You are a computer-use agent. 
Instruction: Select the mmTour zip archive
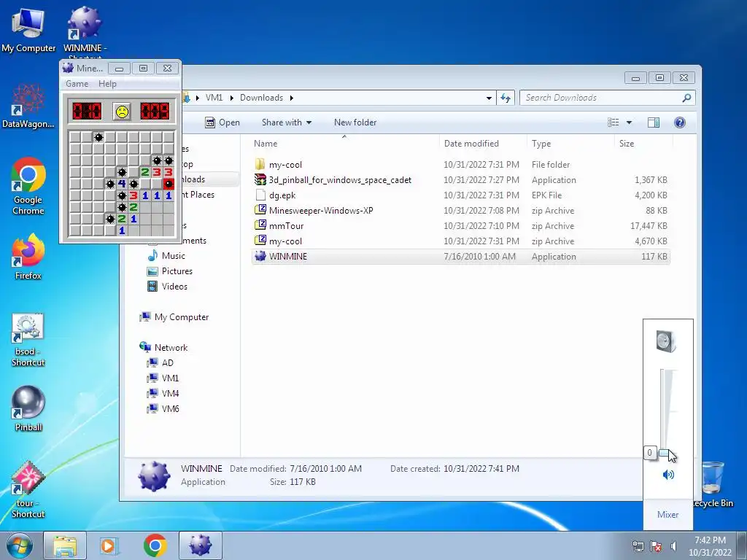coord(461,226)
